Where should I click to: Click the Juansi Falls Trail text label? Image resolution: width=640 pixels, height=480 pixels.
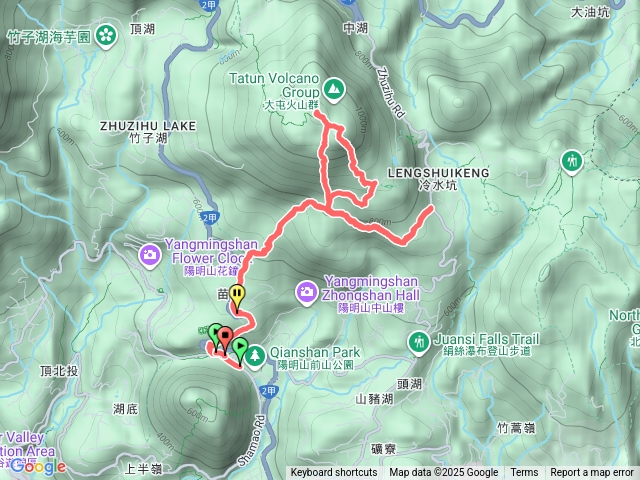[487, 339]
